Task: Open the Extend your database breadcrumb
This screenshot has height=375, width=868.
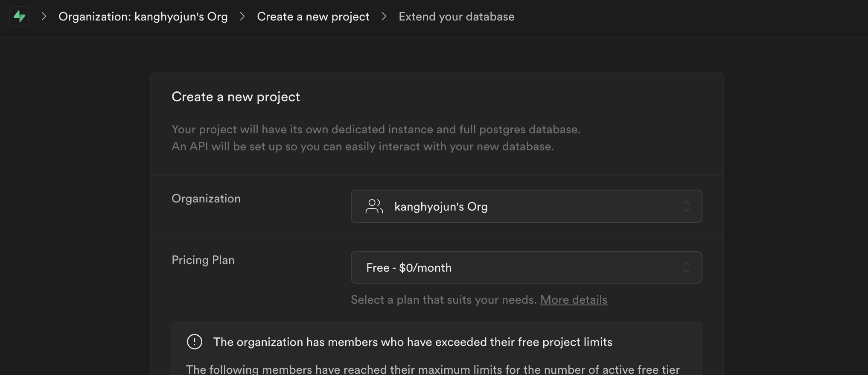Action: [456, 17]
